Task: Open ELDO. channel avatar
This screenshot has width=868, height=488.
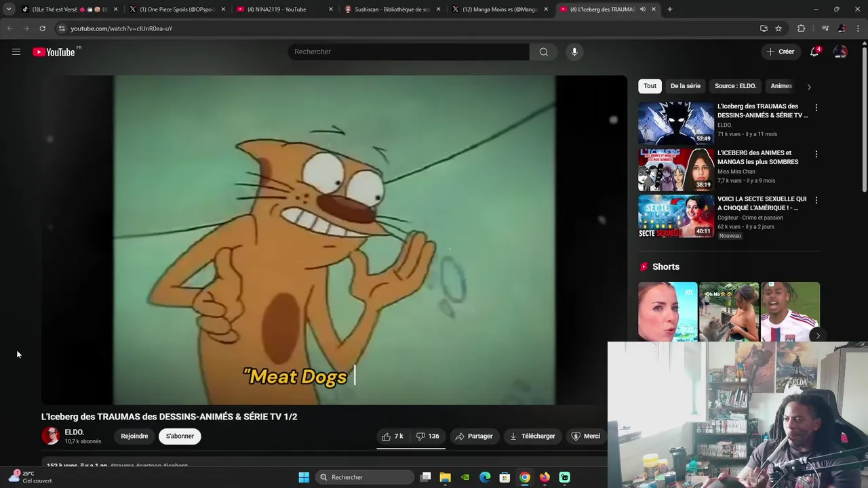Action: pyautogui.click(x=51, y=436)
